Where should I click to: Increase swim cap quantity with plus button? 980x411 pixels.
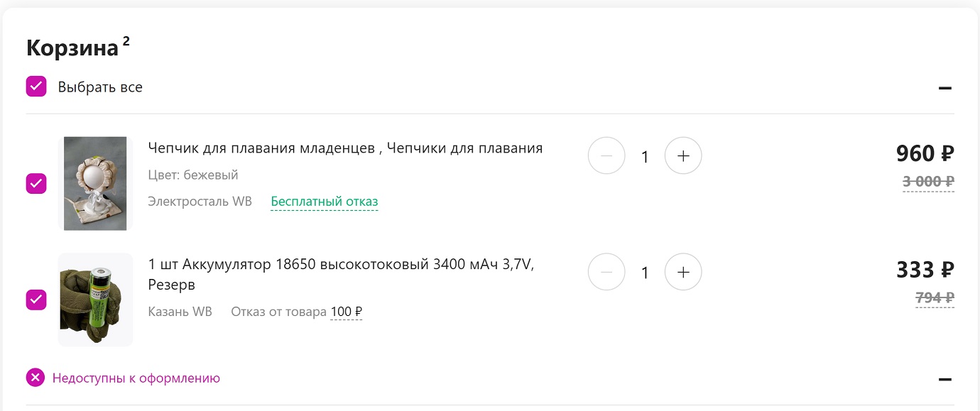pyautogui.click(x=683, y=156)
